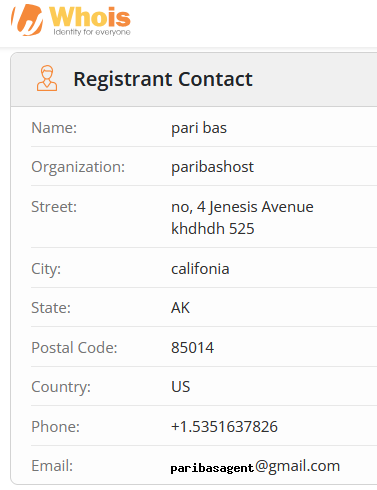The width and height of the screenshot is (377, 490).
Task: Click the city value 'califonia'
Action: [200, 269]
